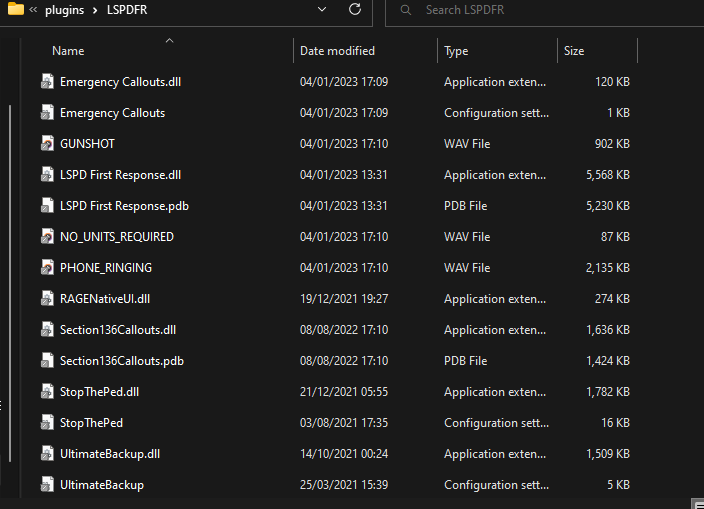Click the folder icon in address bar
The width and height of the screenshot is (704, 509).
(x=14, y=10)
